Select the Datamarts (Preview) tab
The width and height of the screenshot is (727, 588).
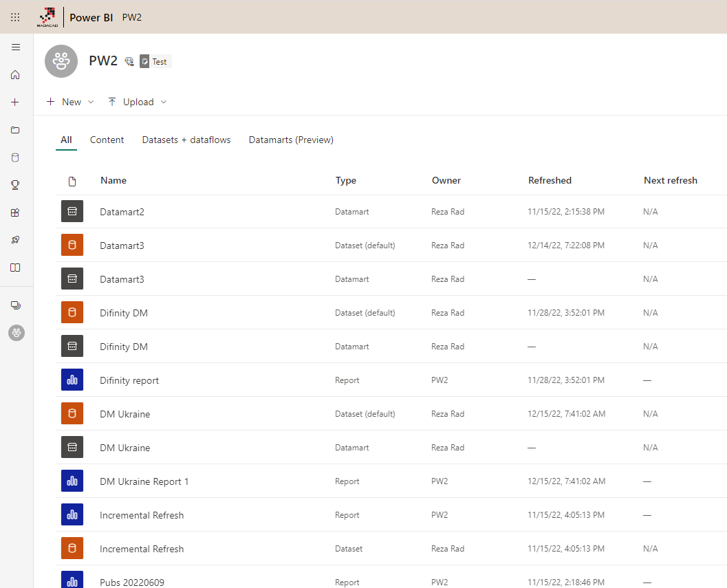[x=291, y=140]
